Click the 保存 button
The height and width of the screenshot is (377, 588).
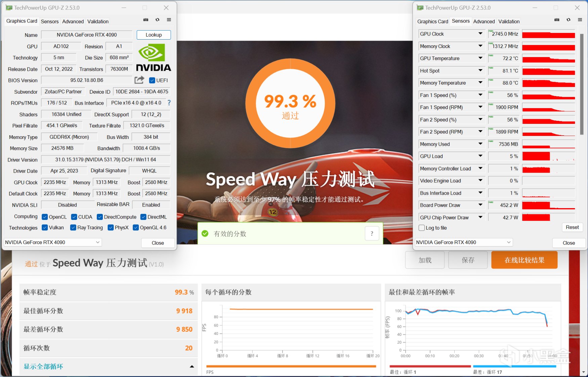[468, 260]
